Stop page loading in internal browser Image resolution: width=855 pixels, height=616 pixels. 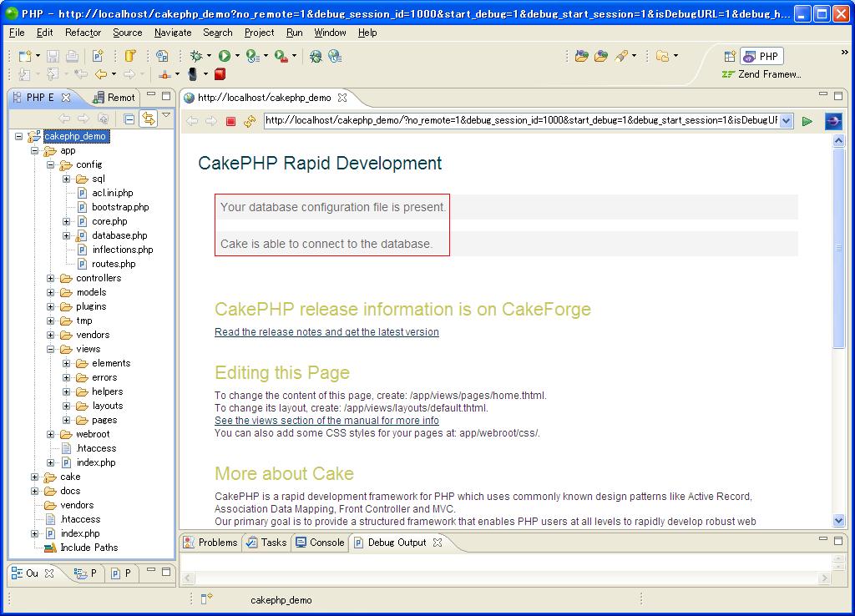point(230,121)
